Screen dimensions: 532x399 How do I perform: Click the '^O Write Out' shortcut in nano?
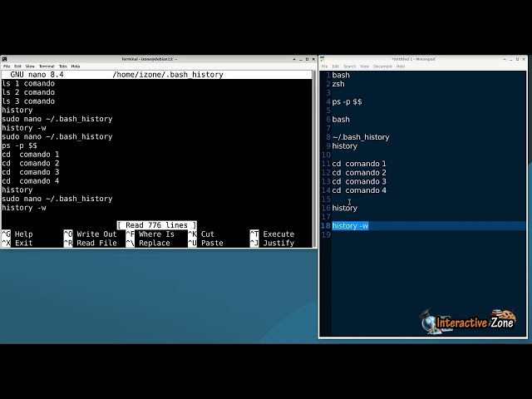tap(91, 234)
